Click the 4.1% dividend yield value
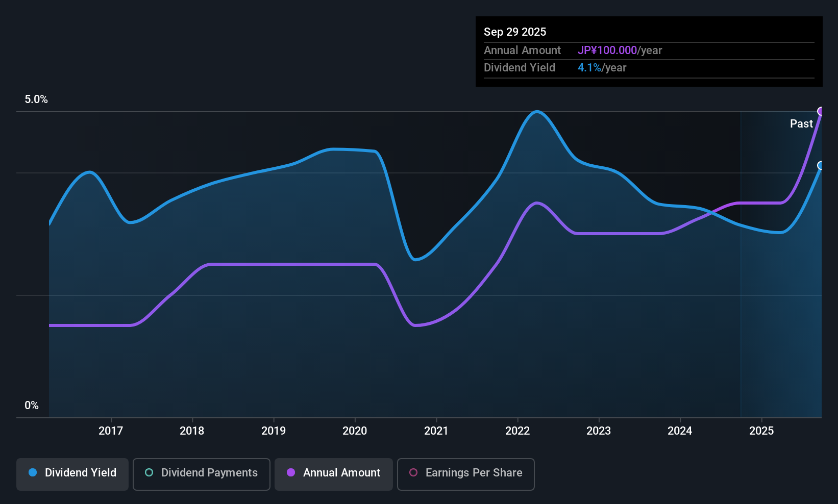Viewport: 838px width, 504px height. 589,68
